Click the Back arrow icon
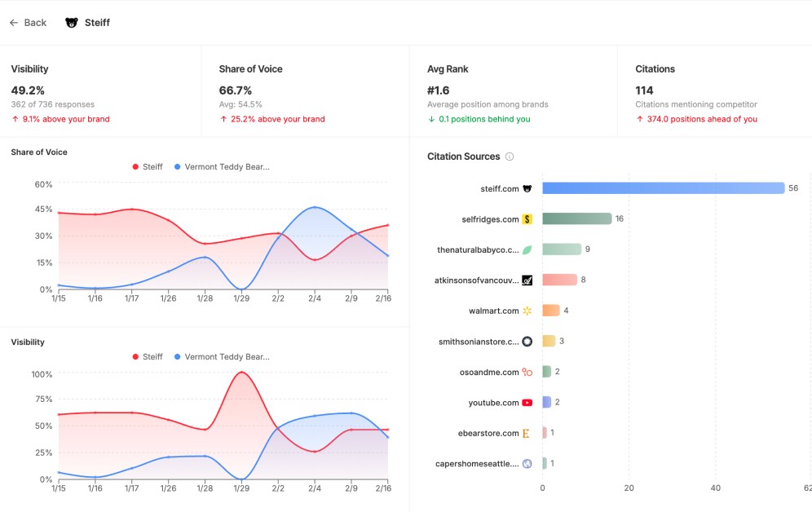 pos(14,23)
